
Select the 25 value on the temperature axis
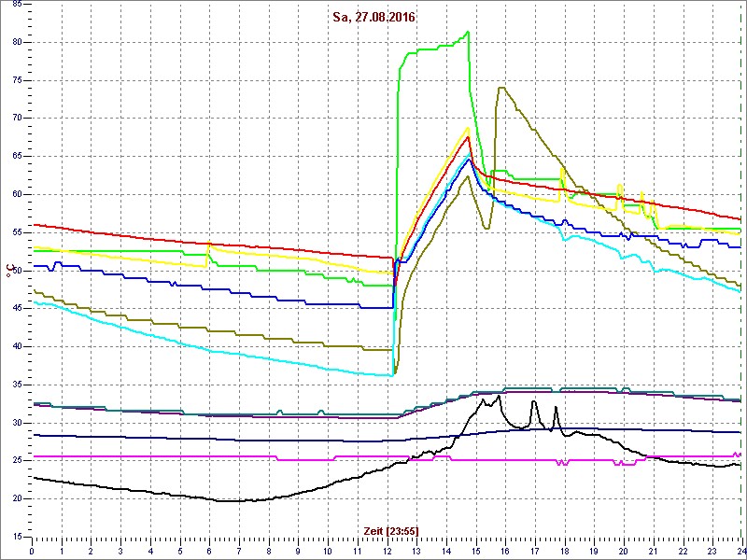click(x=16, y=461)
